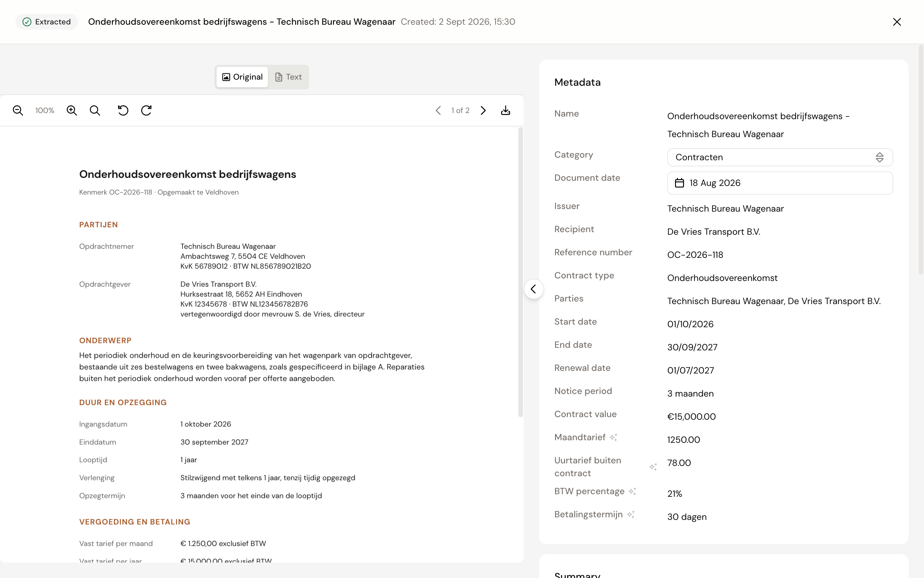The width and height of the screenshot is (924, 578).
Task: Click Contract value €15,000.00
Action: click(691, 417)
